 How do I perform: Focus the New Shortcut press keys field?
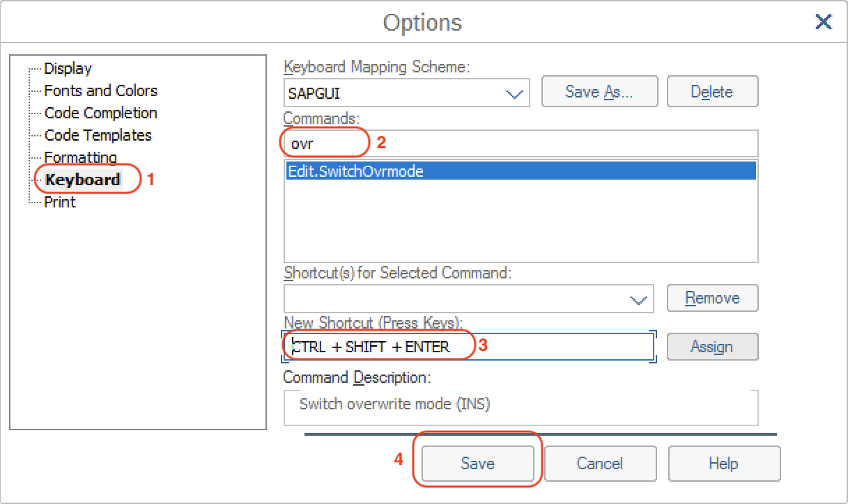[488, 346]
